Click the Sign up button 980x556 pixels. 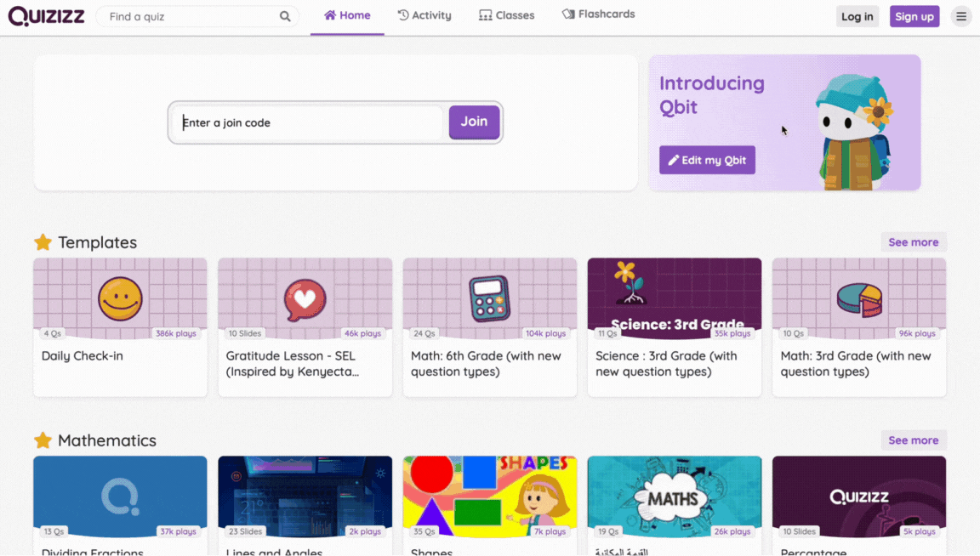point(914,16)
